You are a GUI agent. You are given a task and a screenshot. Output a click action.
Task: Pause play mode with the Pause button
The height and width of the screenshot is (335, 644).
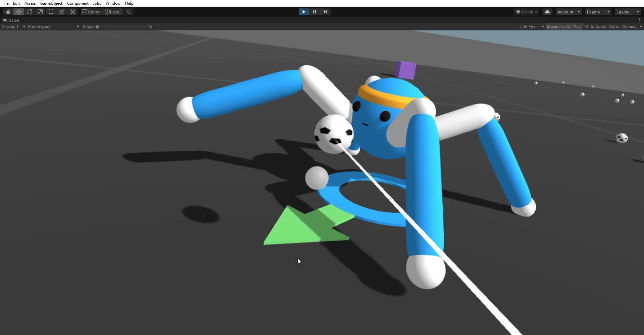[x=314, y=11]
